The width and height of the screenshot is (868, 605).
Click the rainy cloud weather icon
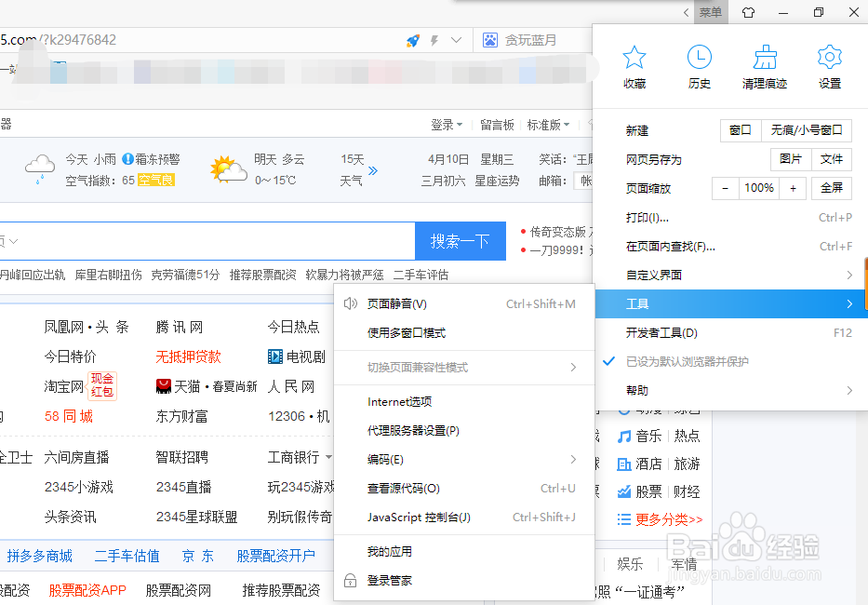click(x=40, y=169)
